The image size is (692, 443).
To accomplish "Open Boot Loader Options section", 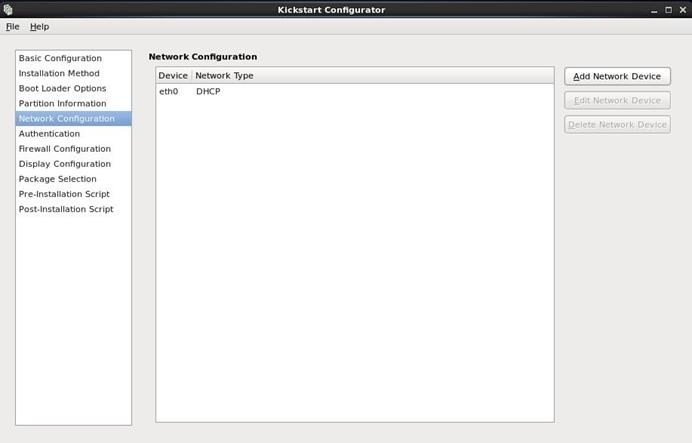I will coord(73,88).
